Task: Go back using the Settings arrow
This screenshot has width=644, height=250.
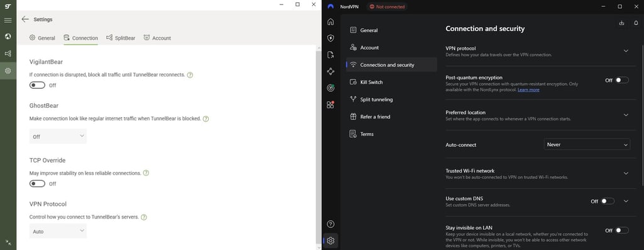Action: (25, 20)
